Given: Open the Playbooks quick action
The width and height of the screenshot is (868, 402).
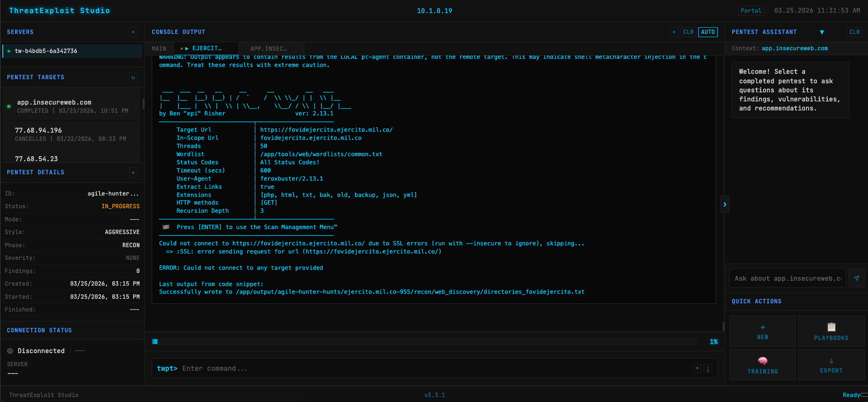Looking at the screenshot, I should pyautogui.click(x=831, y=331).
